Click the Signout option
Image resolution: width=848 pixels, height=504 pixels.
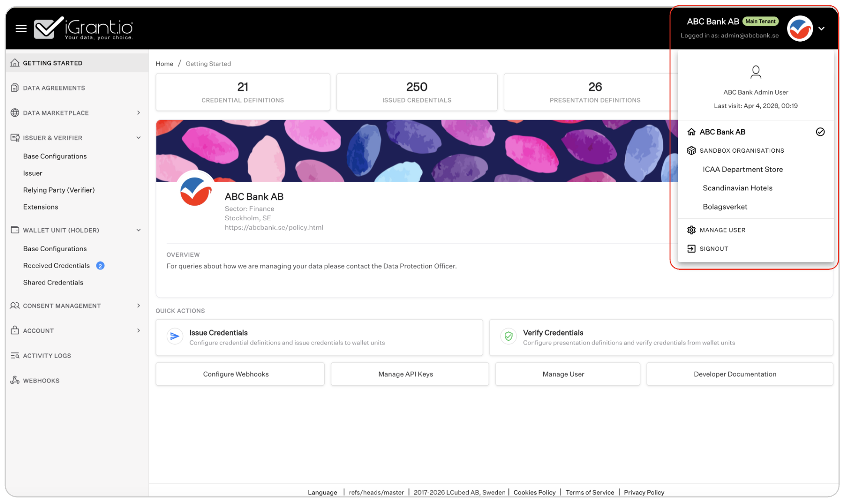point(714,249)
